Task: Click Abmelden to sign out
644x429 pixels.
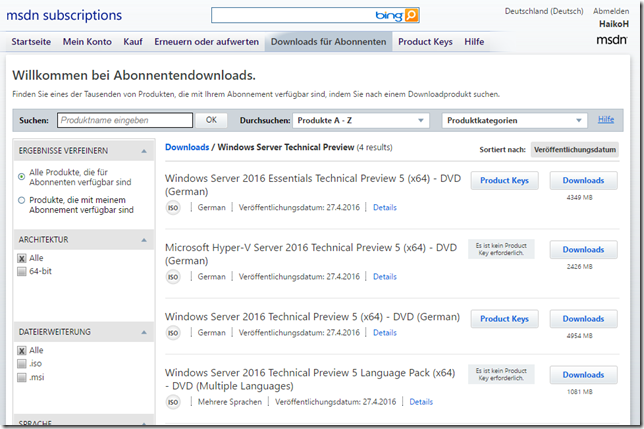Action: tap(611, 11)
